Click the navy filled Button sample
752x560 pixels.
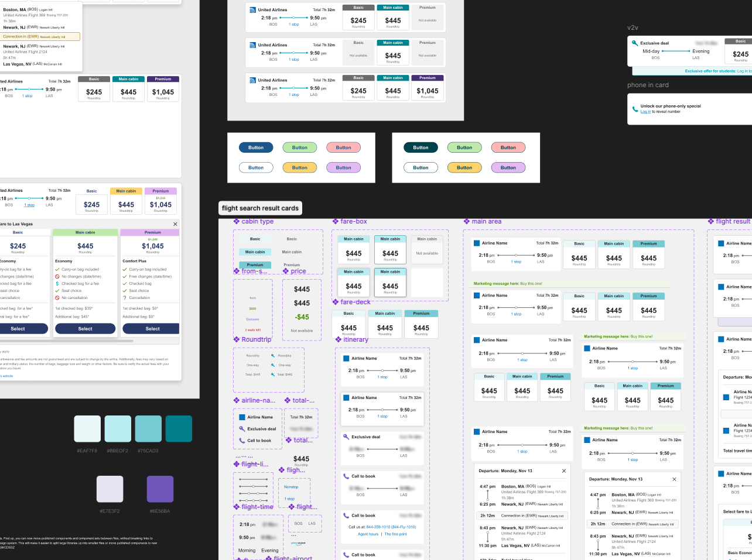pos(256,147)
